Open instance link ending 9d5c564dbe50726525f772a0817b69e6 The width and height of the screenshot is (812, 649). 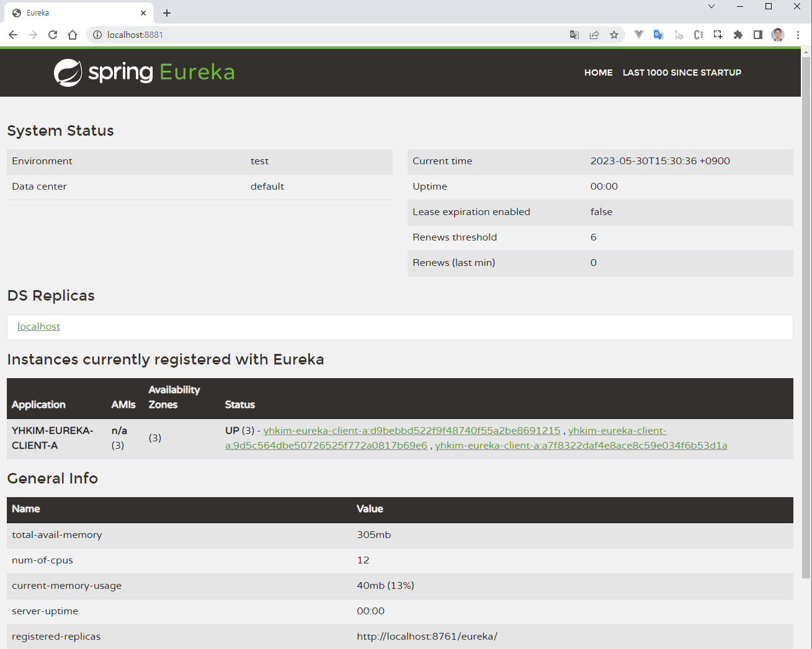point(326,446)
